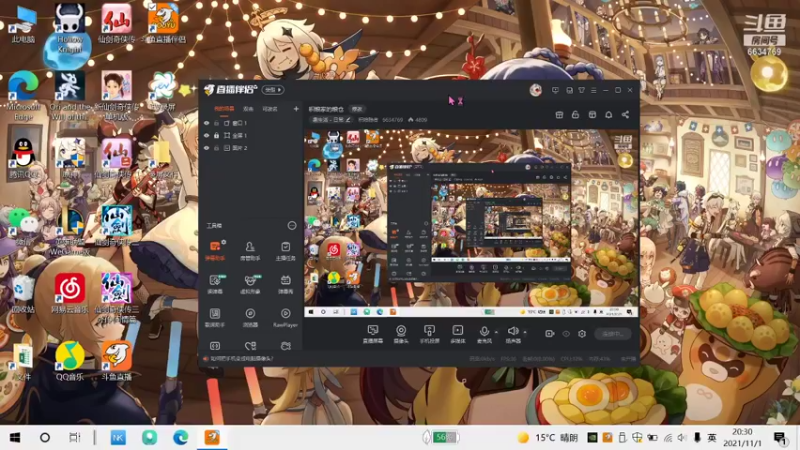This screenshot has height=450, width=800.
Task: Click the pill button beside 直播伴侣 logo
Action: pos(273,90)
